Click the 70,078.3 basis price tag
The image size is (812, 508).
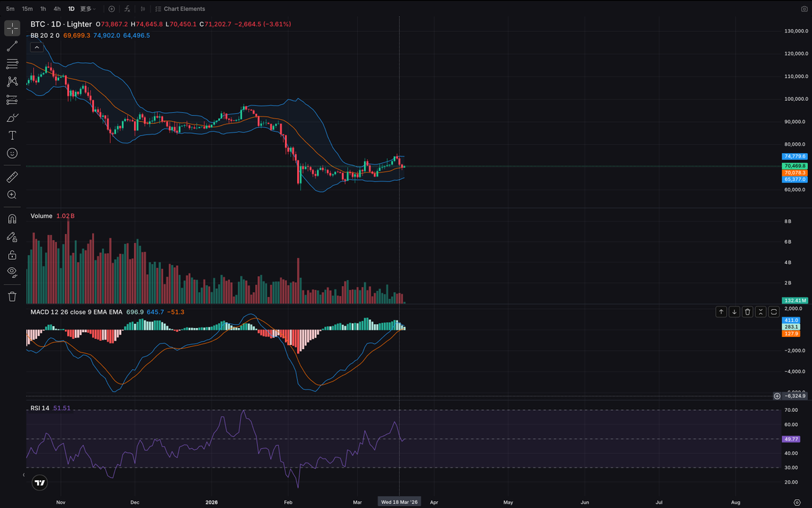[x=795, y=172]
